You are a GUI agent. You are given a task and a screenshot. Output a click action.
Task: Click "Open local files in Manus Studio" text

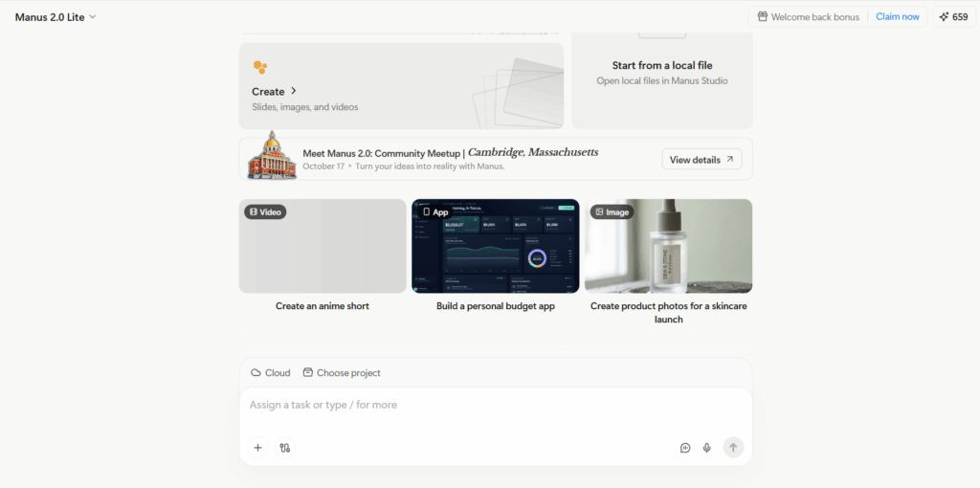pos(662,80)
